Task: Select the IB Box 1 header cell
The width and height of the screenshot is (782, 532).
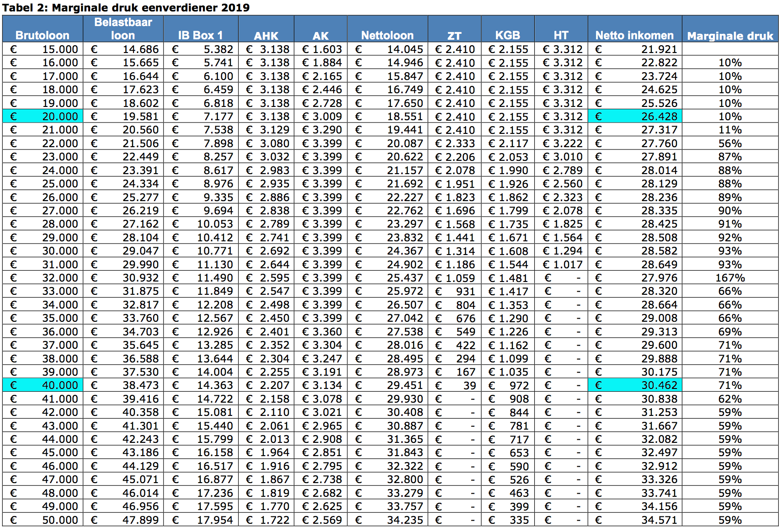Action: coord(201,35)
